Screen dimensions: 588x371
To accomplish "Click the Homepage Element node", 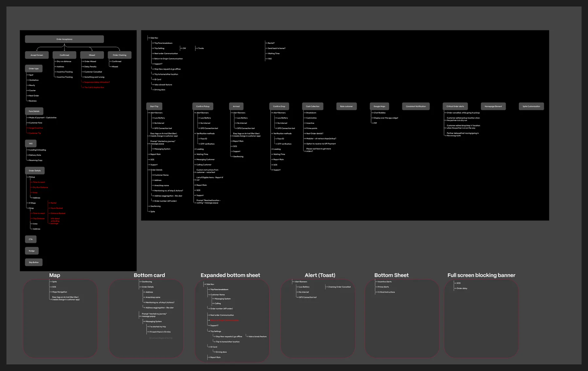I will click(493, 106).
